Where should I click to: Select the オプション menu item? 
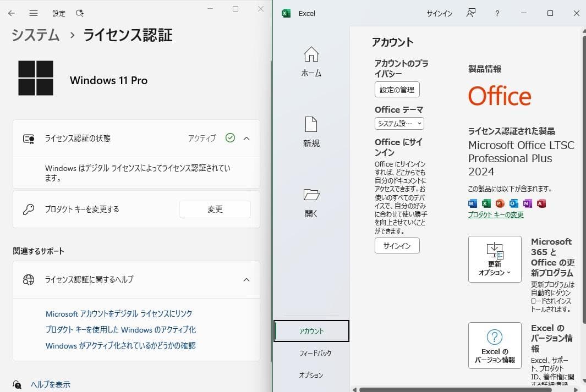tap(312, 375)
